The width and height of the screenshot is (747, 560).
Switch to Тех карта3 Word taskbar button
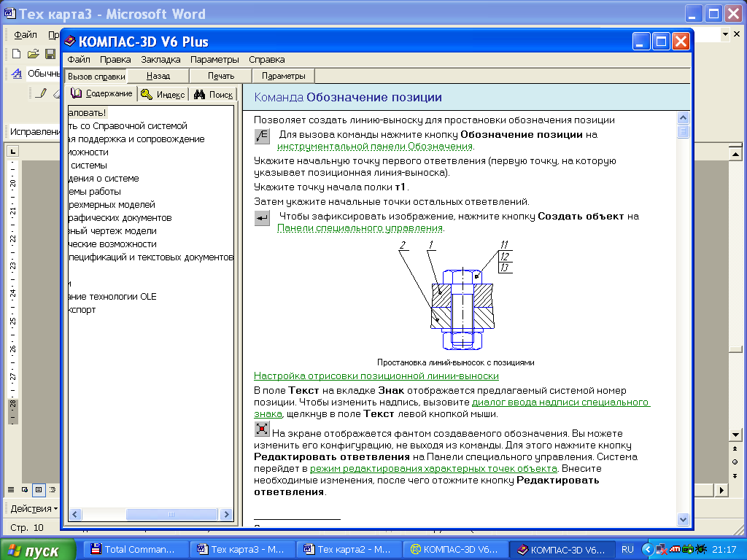pos(242,550)
